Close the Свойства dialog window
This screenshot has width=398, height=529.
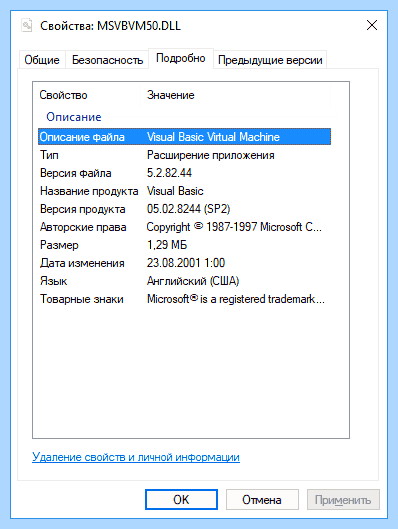point(372,25)
